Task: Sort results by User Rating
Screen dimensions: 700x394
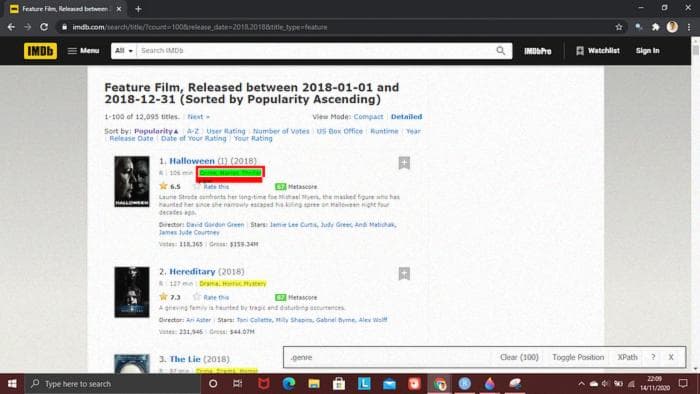Action: click(226, 131)
